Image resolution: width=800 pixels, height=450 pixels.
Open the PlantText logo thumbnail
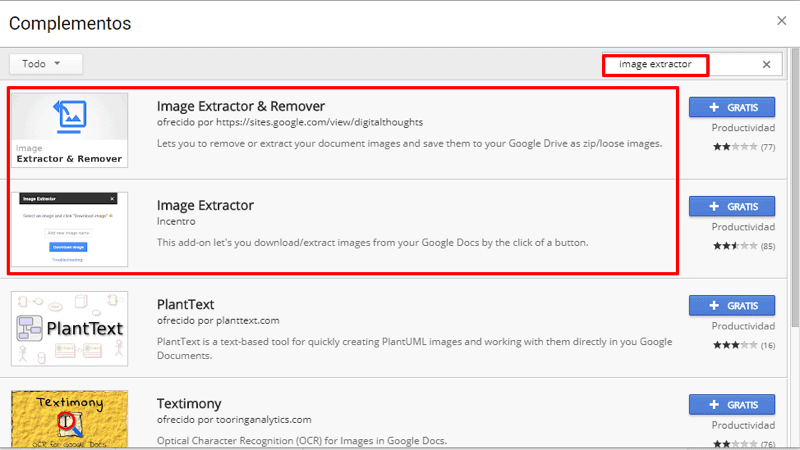point(69,329)
